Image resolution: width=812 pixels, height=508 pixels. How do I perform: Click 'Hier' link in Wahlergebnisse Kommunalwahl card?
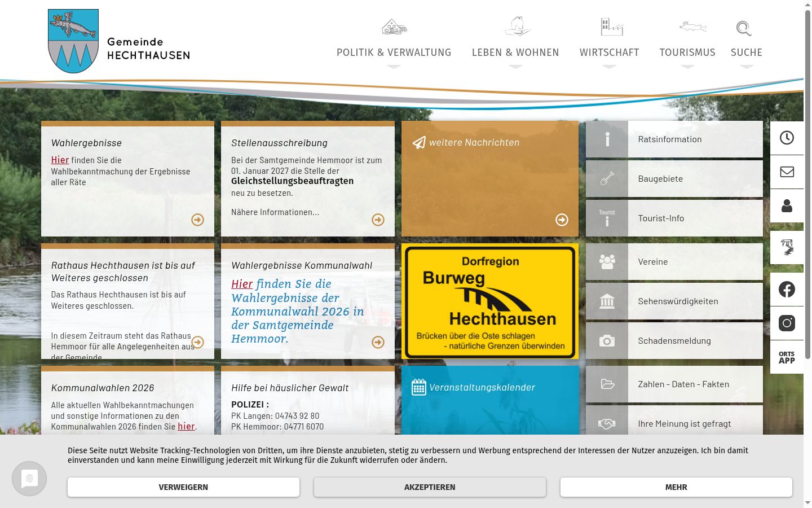[x=242, y=284]
